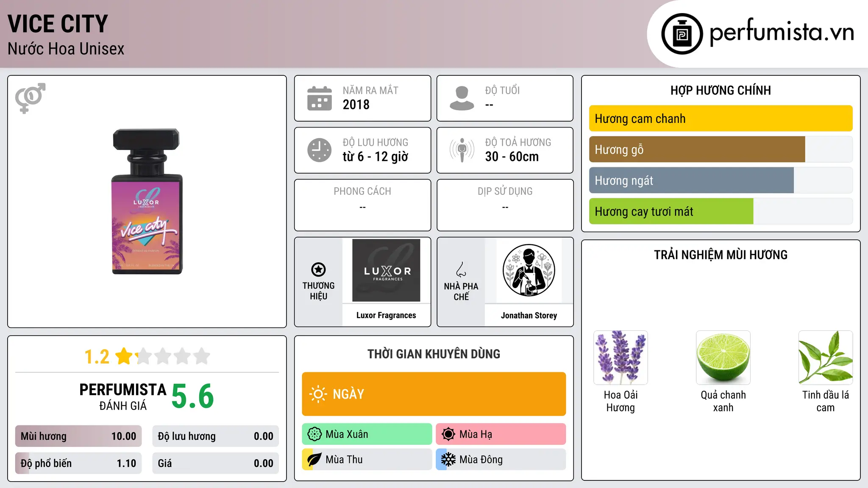Click the unisex gender symbol icon
Image resolution: width=868 pixels, height=488 pixels.
pyautogui.click(x=30, y=98)
